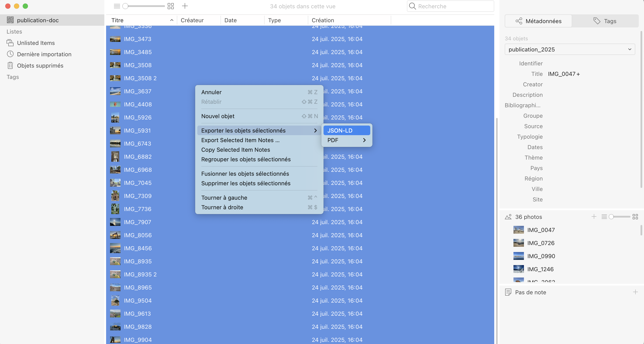Image resolution: width=644 pixels, height=344 pixels.
Task: Show photos panel as grid
Action: (635, 217)
